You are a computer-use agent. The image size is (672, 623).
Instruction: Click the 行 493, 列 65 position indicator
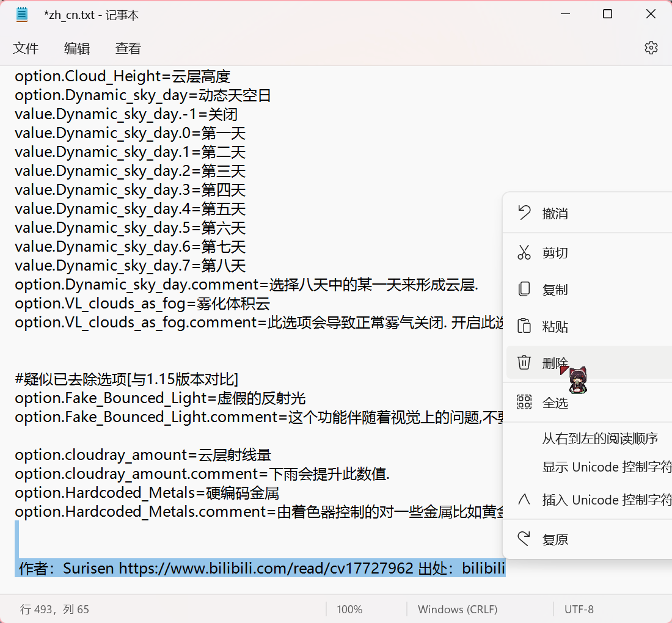coord(54,610)
